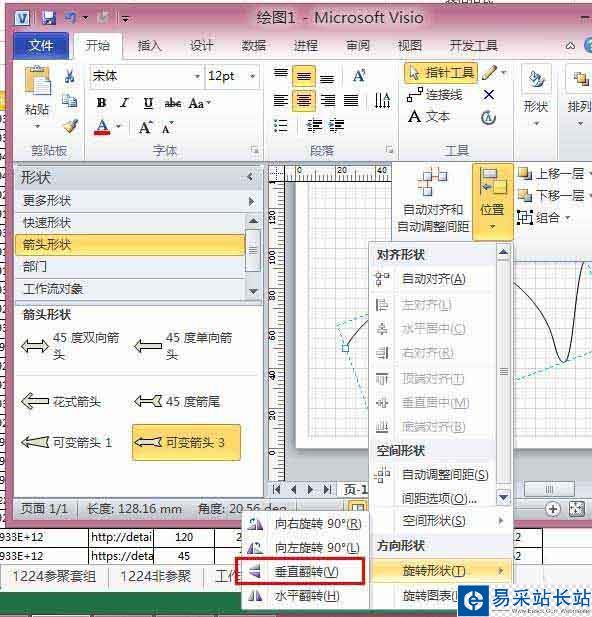
Task: Switch to the 数据 ribbon tab
Action: 253,46
